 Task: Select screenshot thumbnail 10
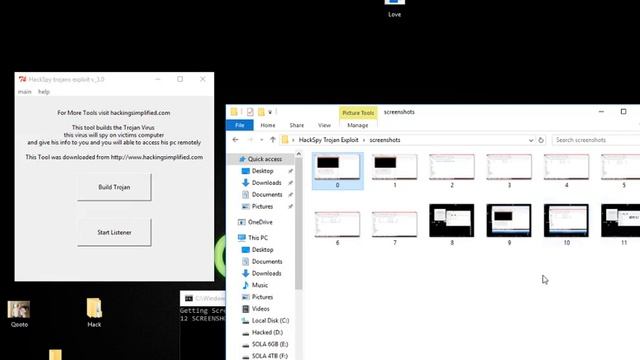click(566, 224)
